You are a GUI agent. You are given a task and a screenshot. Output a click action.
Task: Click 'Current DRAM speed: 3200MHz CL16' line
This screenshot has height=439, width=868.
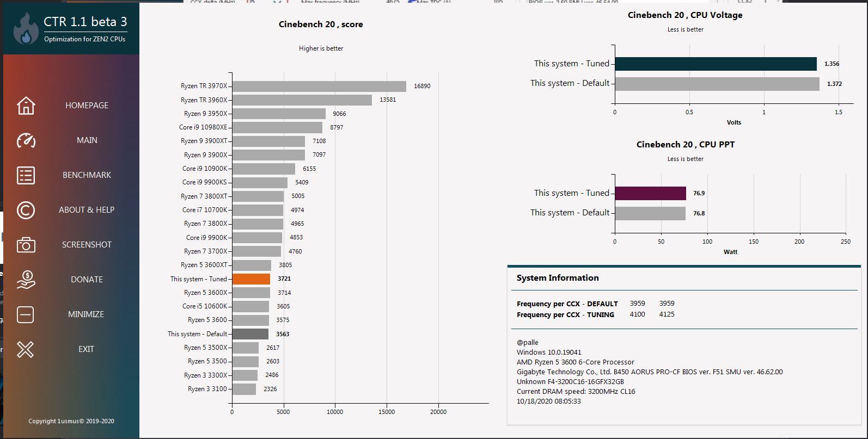tap(576, 391)
